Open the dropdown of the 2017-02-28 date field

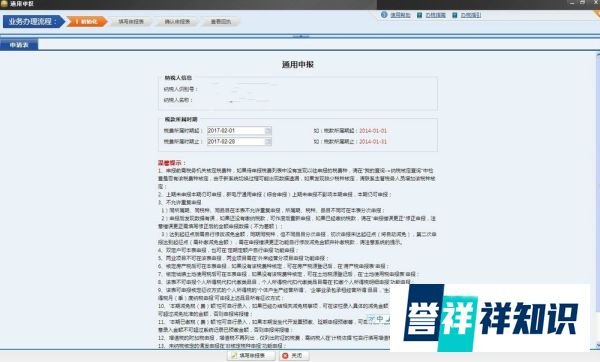tap(268, 142)
